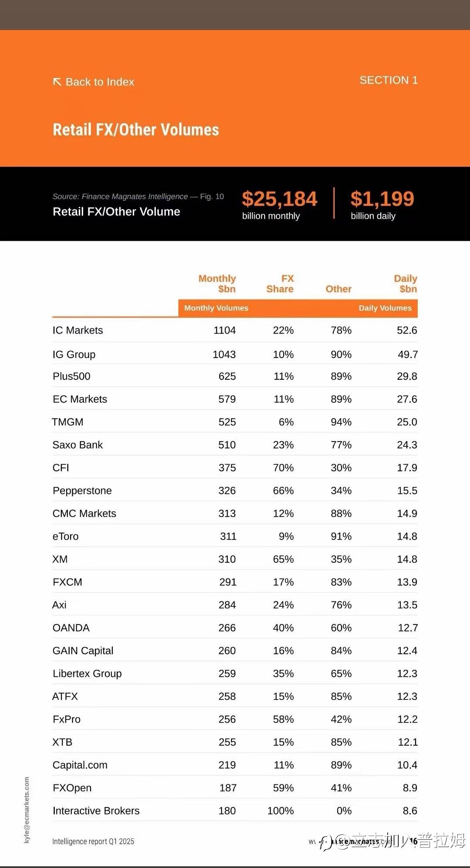This screenshot has height=868, width=470.
Task: Click the SECTION 1 label
Action: pos(388,80)
